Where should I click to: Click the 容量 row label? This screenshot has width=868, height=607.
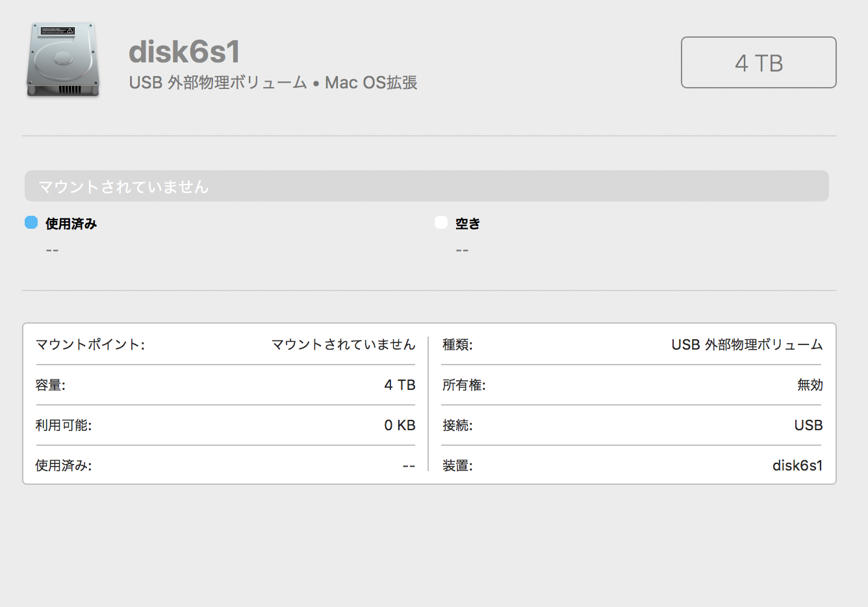click(x=51, y=385)
